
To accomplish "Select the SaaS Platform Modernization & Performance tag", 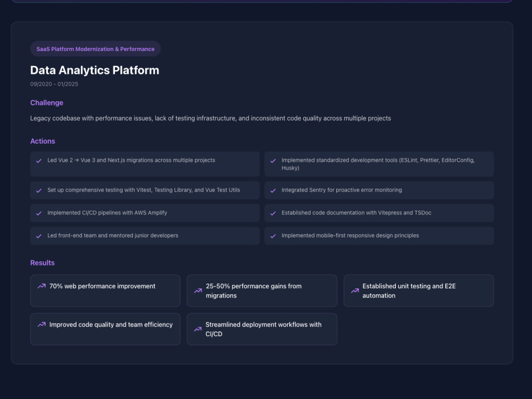I will pyautogui.click(x=95, y=49).
